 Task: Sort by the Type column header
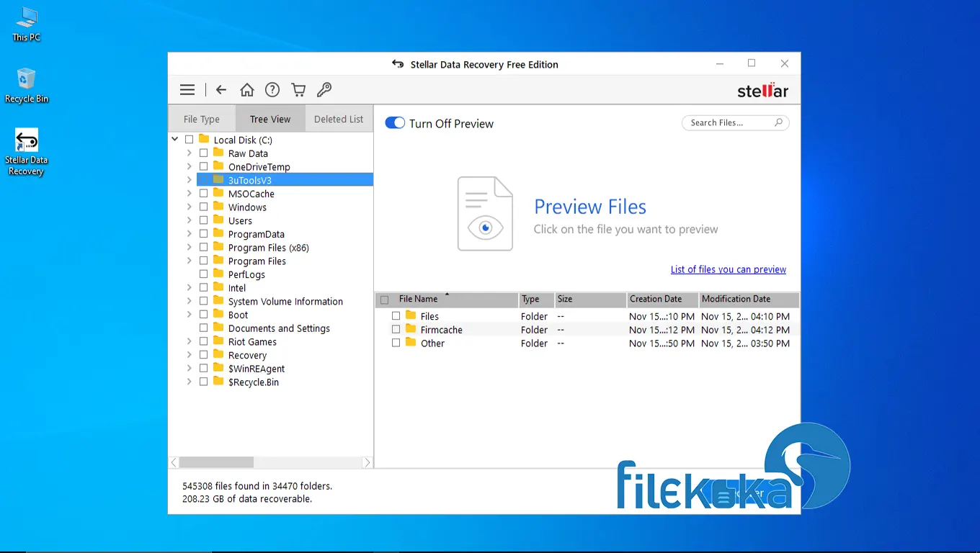click(536, 299)
